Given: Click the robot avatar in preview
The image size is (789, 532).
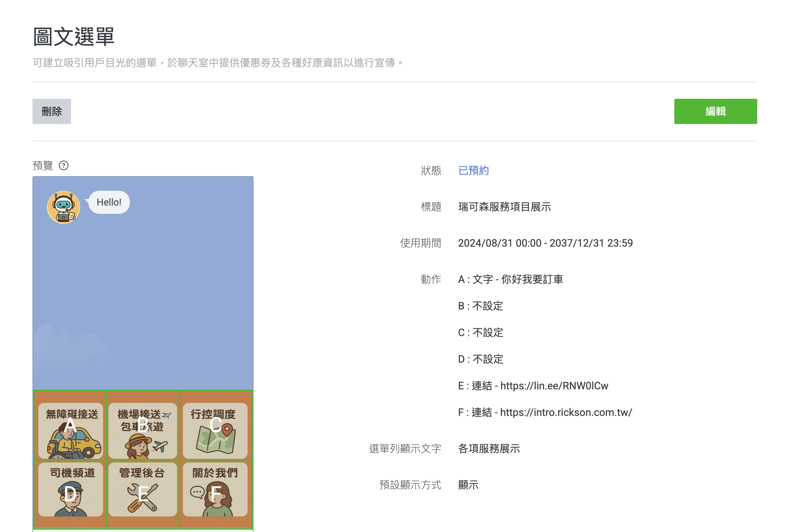Looking at the screenshot, I should coord(64,207).
